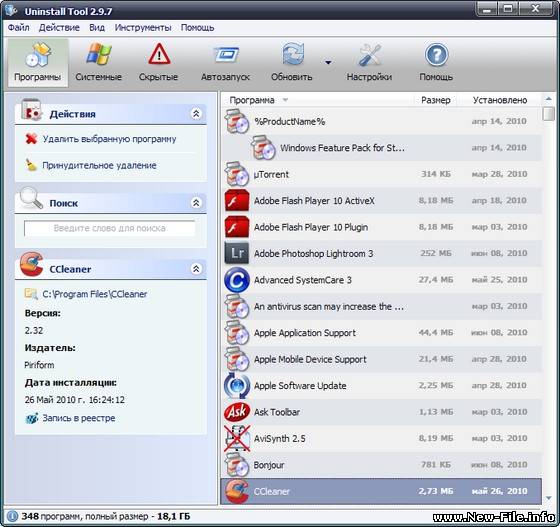Open C:\Program Files\CCleaner folder link
The height and width of the screenshot is (527, 560).
(95, 294)
